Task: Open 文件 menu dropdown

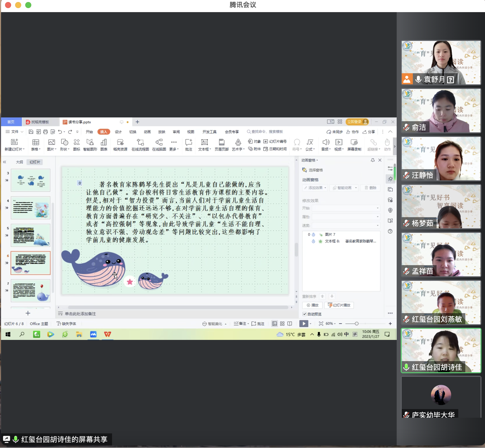Action: click(14, 132)
